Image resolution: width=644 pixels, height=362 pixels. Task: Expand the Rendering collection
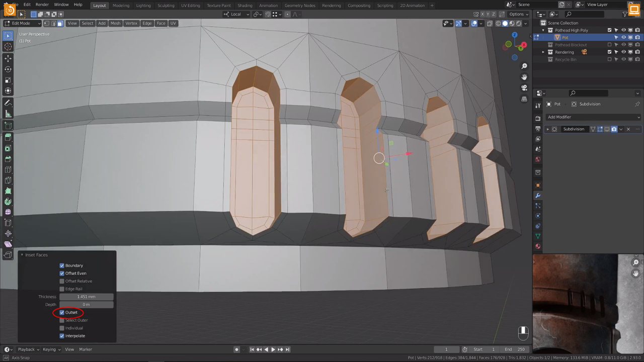[x=543, y=52]
